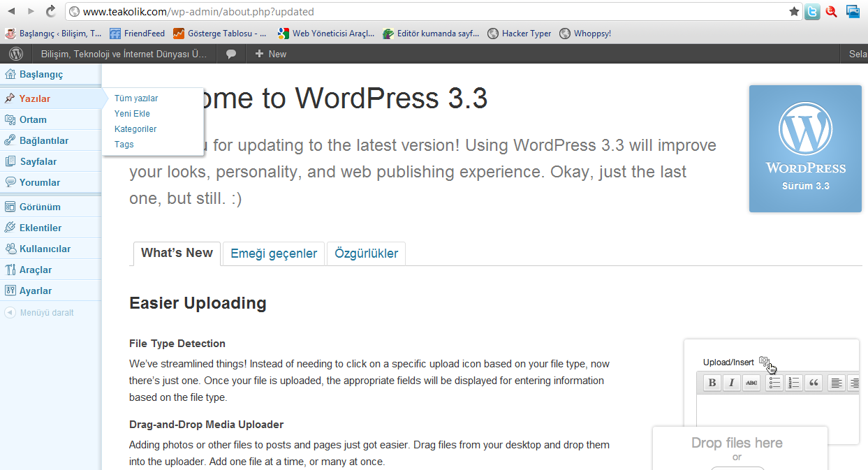
Task: Click the Yorumlar speech bubble icon
Action: click(x=10, y=182)
